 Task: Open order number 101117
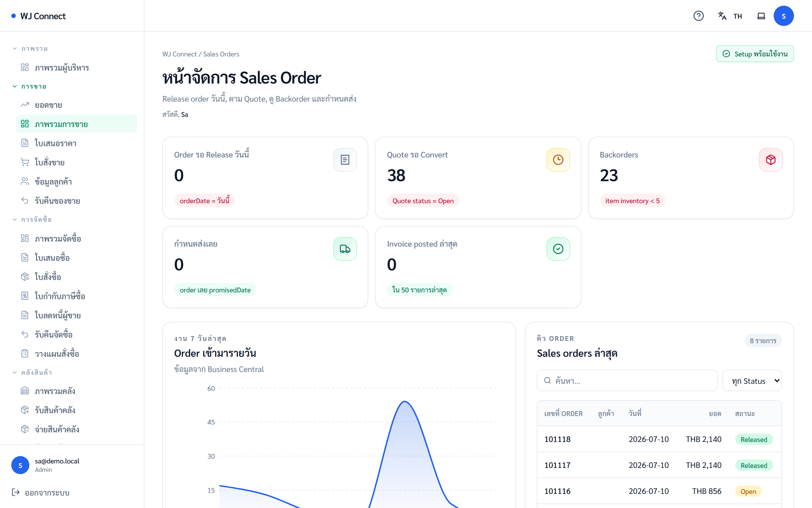point(557,465)
